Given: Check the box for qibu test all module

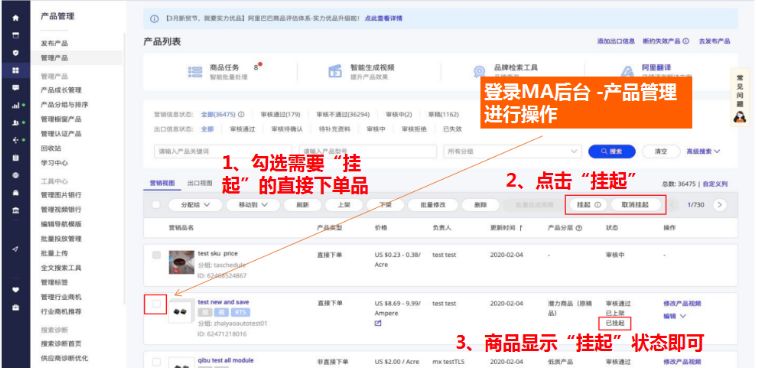Looking at the screenshot, I should point(156,362).
